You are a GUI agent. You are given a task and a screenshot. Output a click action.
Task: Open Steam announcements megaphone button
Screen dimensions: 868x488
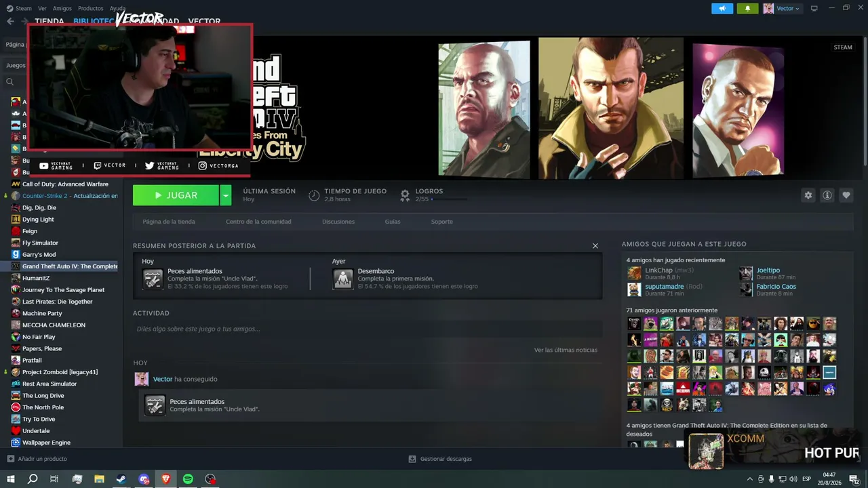click(722, 8)
